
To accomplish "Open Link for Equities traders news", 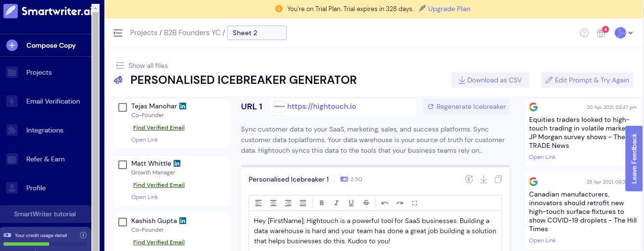I will (543, 157).
